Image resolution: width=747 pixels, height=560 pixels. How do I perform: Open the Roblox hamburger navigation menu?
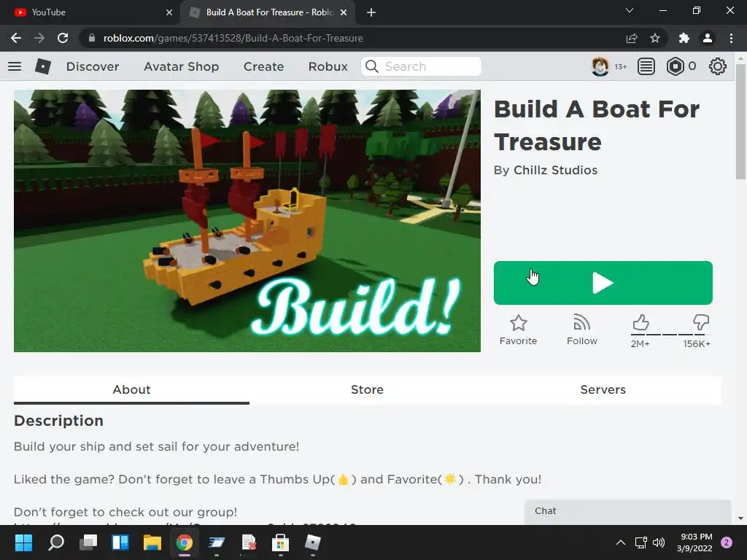(x=15, y=66)
